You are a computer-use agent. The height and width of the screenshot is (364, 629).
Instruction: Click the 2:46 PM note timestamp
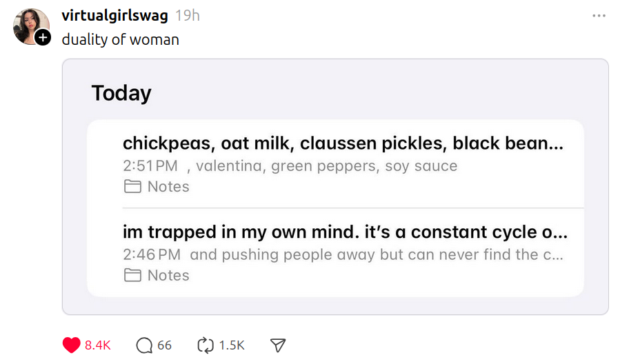click(152, 254)
